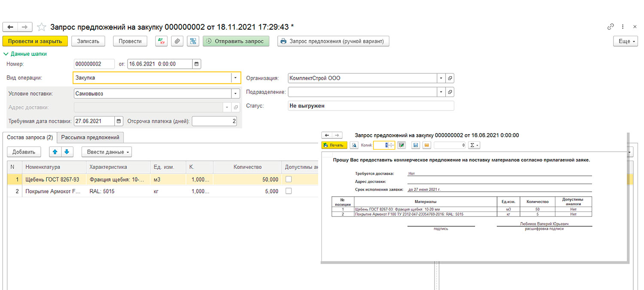
Task: Toggle the print form edit mode button
Action: pyautogui.click(x=401, y=145)
